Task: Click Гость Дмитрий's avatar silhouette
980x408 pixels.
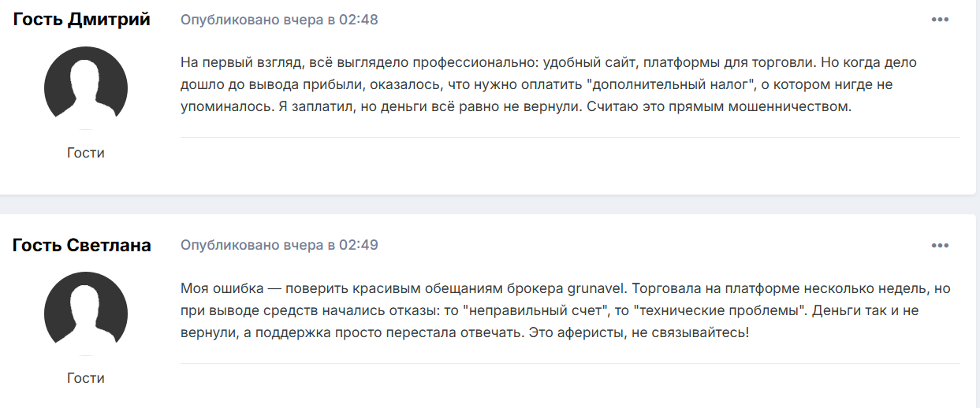Action: pos(86,87)
